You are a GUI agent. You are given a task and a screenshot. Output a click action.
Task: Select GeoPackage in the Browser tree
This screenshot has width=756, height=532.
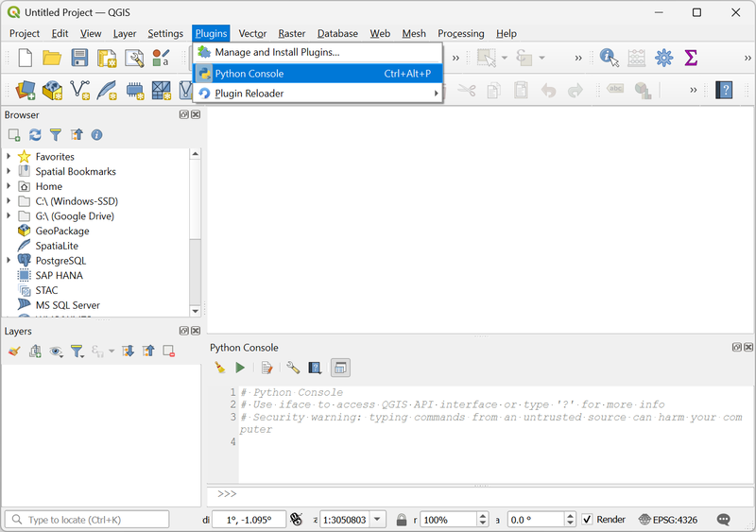pos(62,231)
